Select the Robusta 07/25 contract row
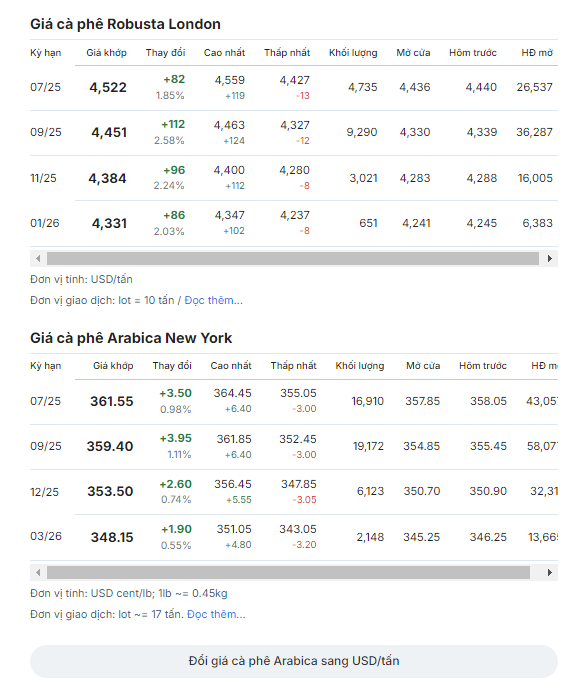The image size is (580, 694). [x=294, y=88]
